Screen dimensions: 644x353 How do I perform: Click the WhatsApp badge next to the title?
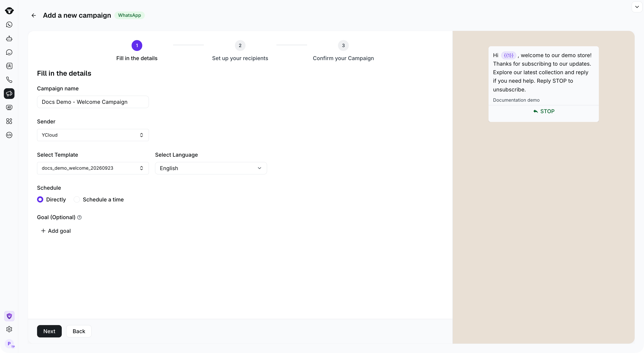pyautogui.click(x=129, y=15)
